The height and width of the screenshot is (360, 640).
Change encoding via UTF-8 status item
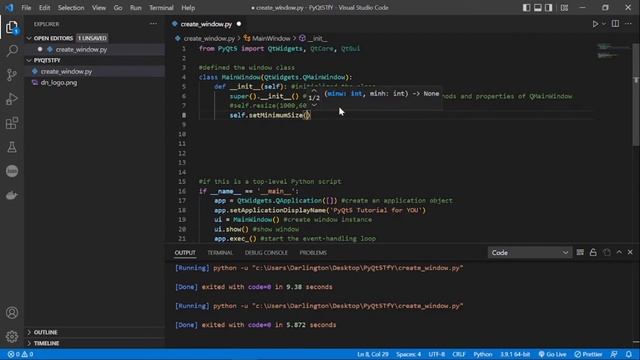[437, 354]
